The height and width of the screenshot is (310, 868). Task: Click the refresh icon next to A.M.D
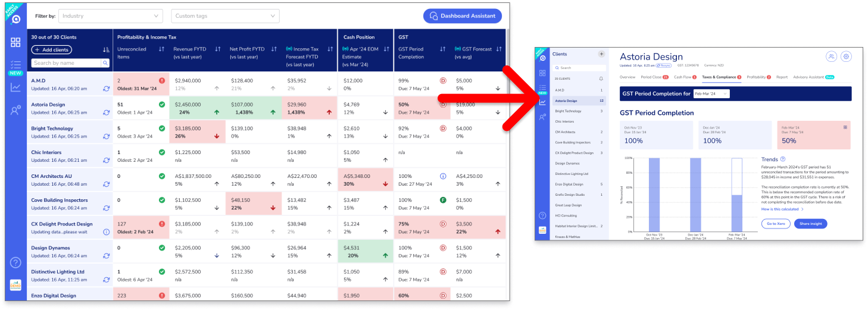[x=106, y=88]
